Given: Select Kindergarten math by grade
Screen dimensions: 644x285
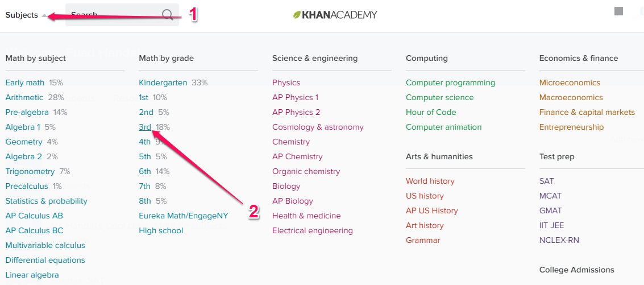Looking at the screenshot, I should (163, 82).
